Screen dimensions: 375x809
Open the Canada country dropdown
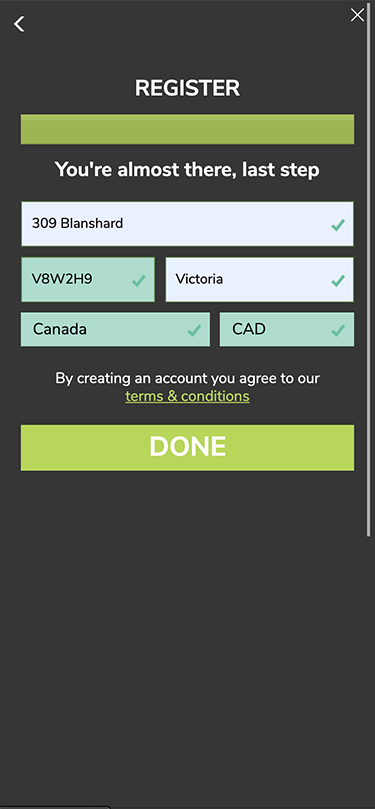(116, 329)
